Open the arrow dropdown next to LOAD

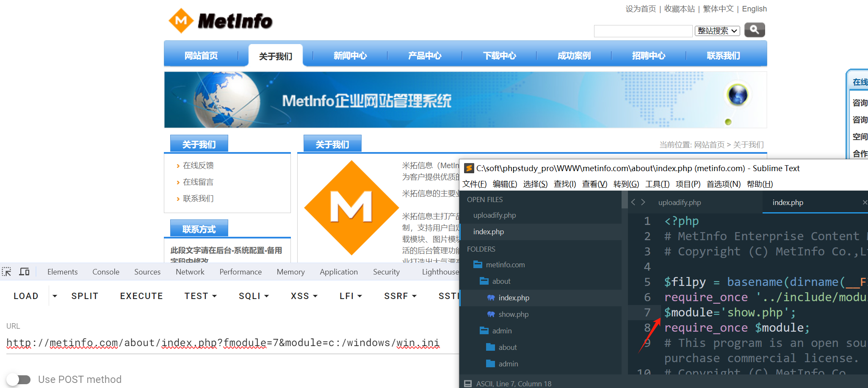55,296
